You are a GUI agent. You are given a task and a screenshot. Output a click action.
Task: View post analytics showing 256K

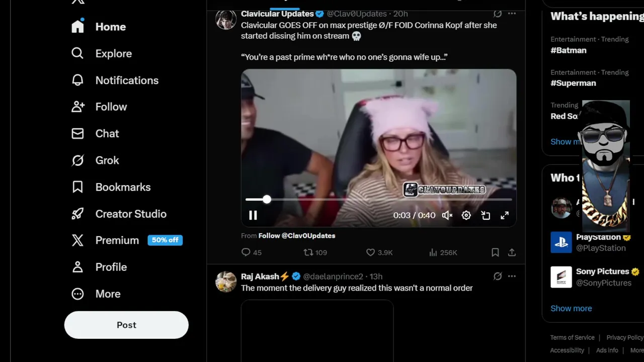point(443,252)
